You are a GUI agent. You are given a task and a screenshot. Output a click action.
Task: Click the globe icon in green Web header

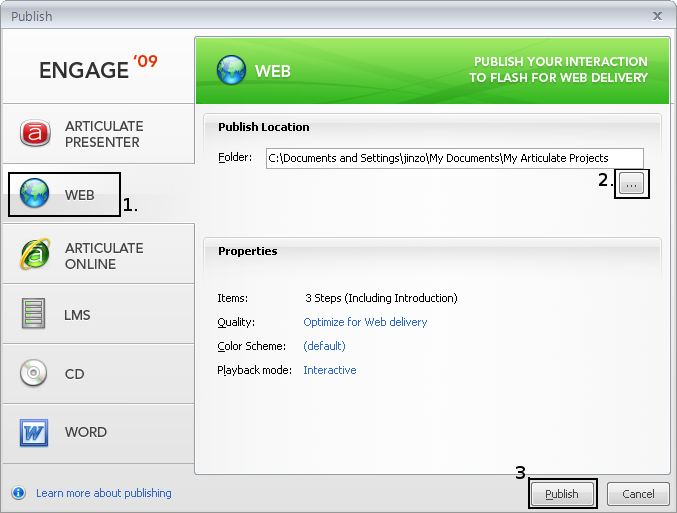[x=231, y=70]
